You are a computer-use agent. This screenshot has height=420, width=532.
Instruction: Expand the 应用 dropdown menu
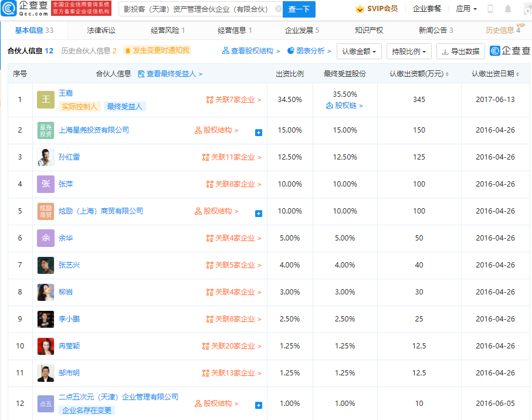click(466, 9)
